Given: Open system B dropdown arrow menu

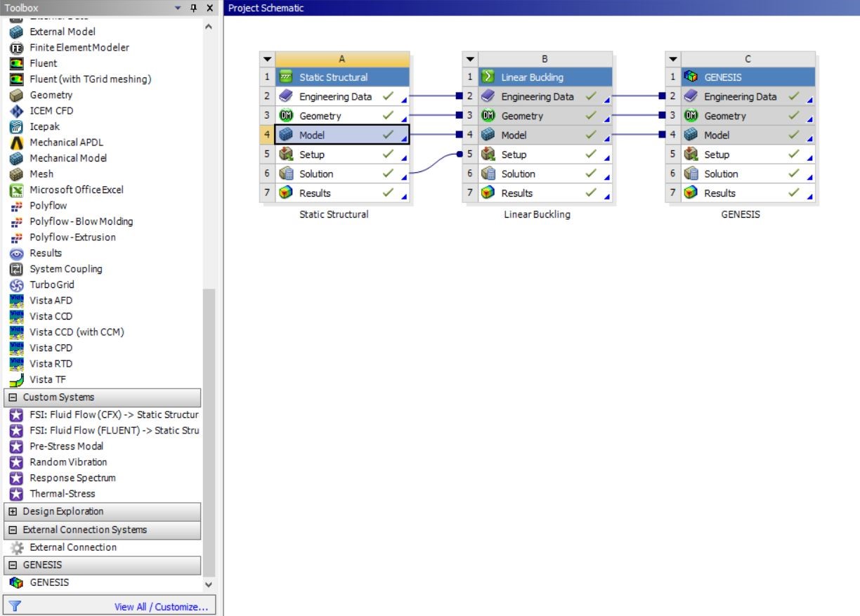Looking at the screenshot, I should coord(471,59).
